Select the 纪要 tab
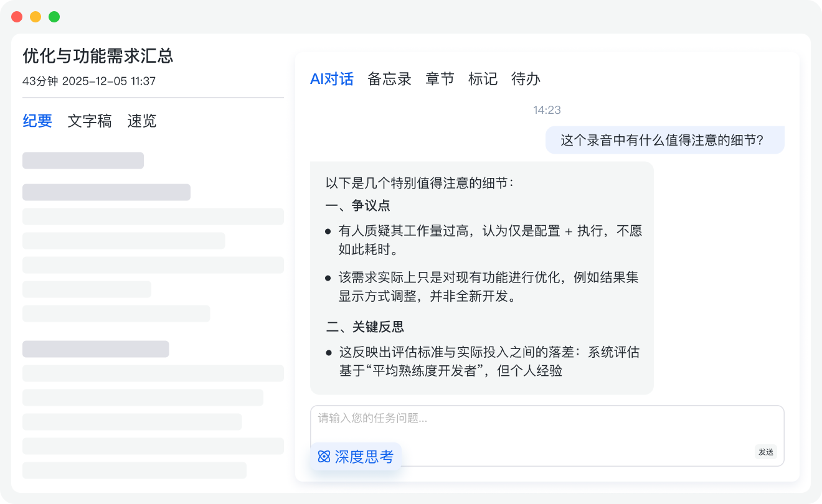Image resolution: width=822 pixels, height=504 pixels. coord(37,121)
